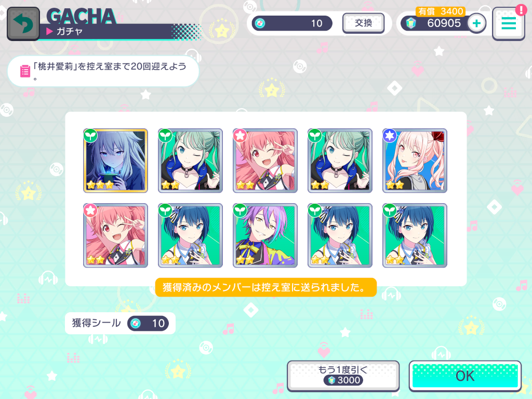Tap the seal icon beside 獲得シール
The width and height of the screenshot is (532, 399).
[x=136, y=323]
